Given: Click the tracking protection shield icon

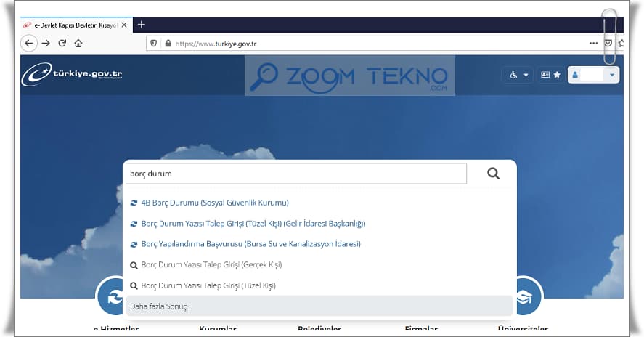Looking at the screenshot, I should (x=154, y=43).
